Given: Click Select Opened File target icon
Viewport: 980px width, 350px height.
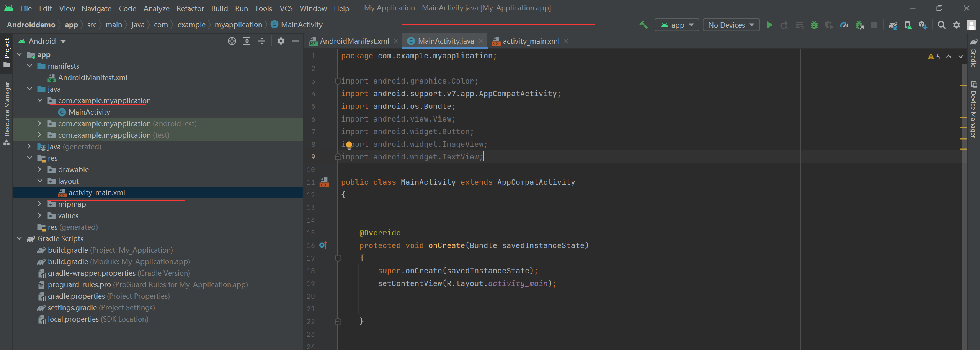Looking at the screenshot, I should pos(232,41).
